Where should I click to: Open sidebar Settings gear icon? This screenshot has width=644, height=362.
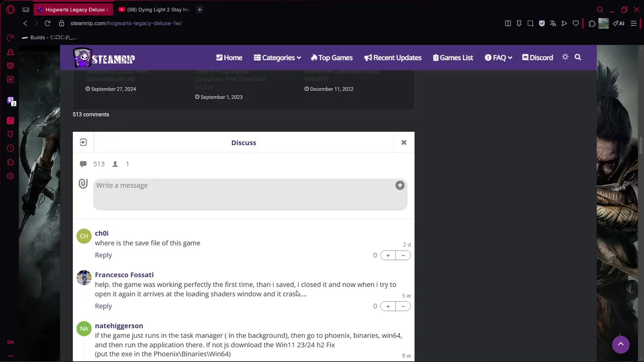click(x=11, y=176)
